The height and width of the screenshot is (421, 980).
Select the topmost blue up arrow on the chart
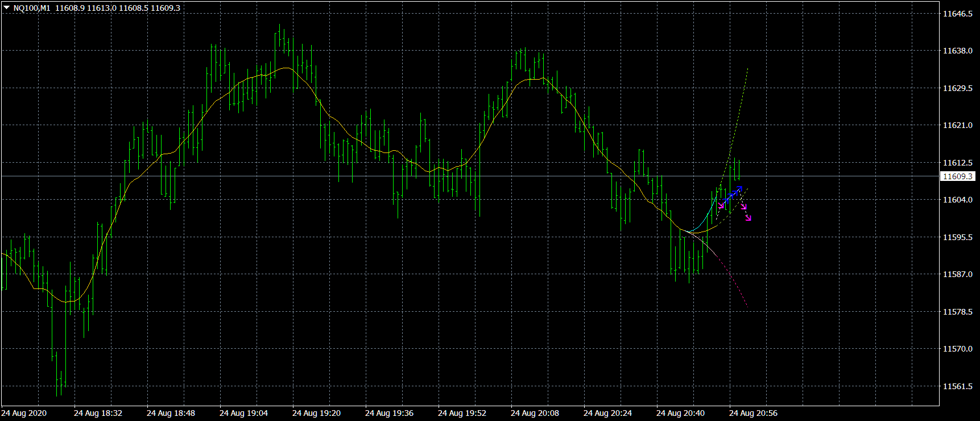(x=738, y=189)
